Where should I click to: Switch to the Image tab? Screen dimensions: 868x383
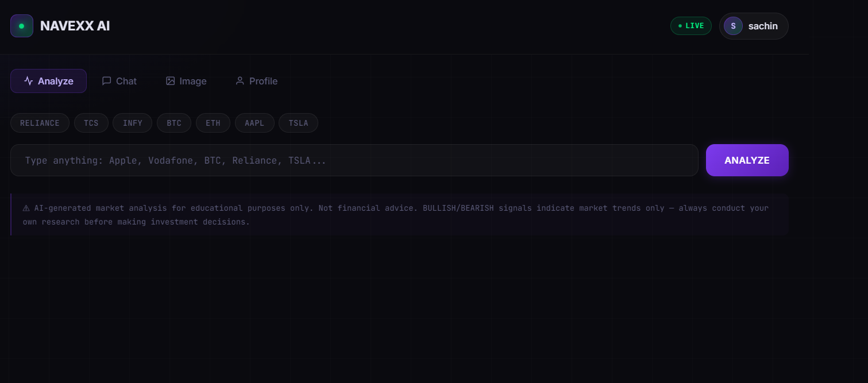pyautogui.click(x=186, y=81)
